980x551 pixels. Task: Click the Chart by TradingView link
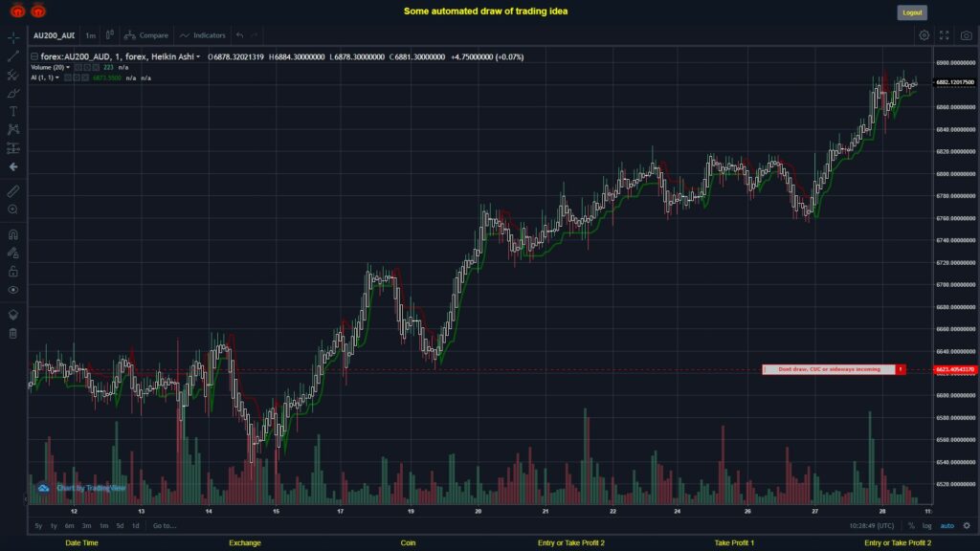[x=91, y=488]
